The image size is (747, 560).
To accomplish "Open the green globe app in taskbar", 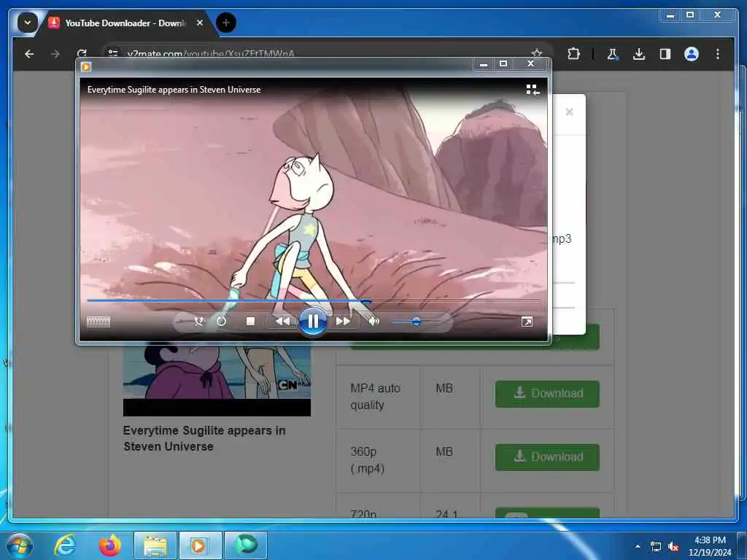I will [245, 545].
